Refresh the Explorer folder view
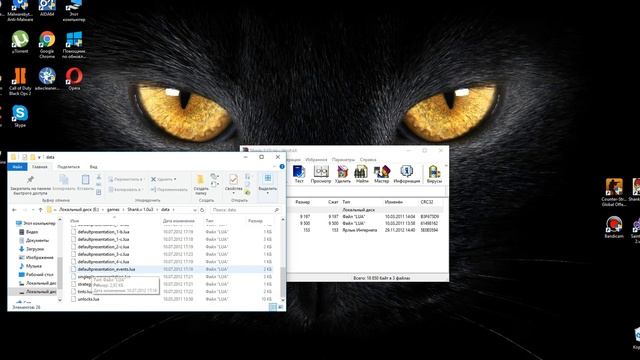 [202, 210]
